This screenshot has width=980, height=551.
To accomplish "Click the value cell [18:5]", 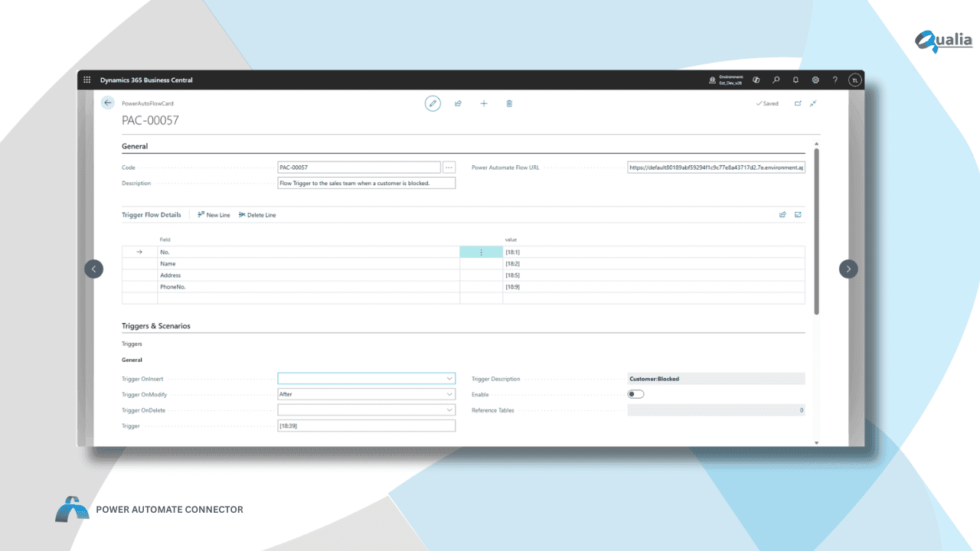I will point(654,275).
